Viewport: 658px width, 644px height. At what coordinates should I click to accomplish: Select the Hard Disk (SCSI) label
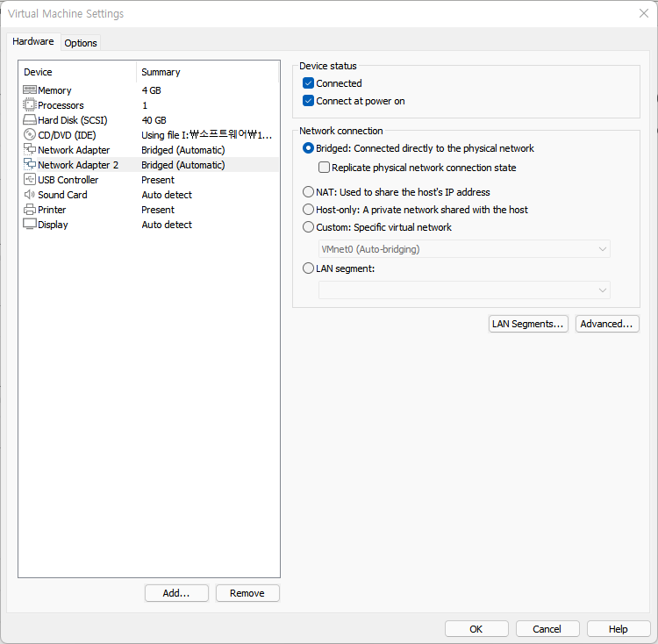point(73,120)
